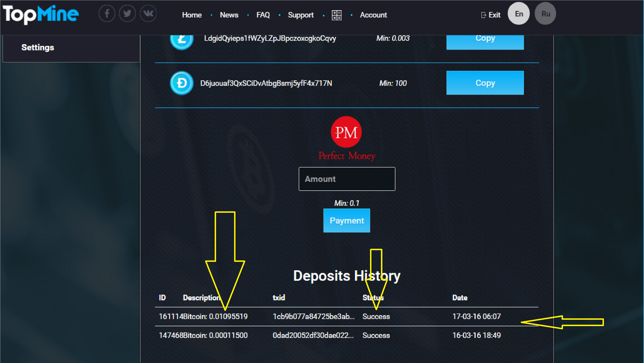This screenshot has width=644, height=363.
Task: Log out using the Exit link
Action: click(491, 15)
